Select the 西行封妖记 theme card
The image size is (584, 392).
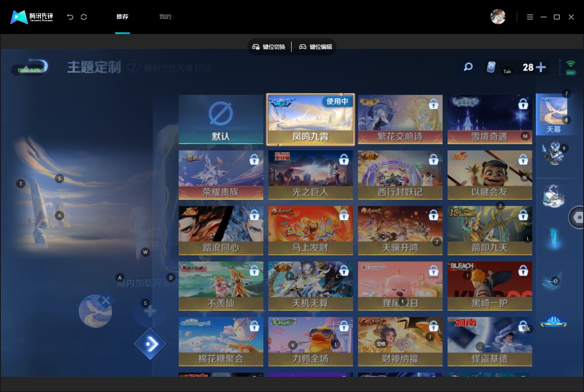[400, 175]
